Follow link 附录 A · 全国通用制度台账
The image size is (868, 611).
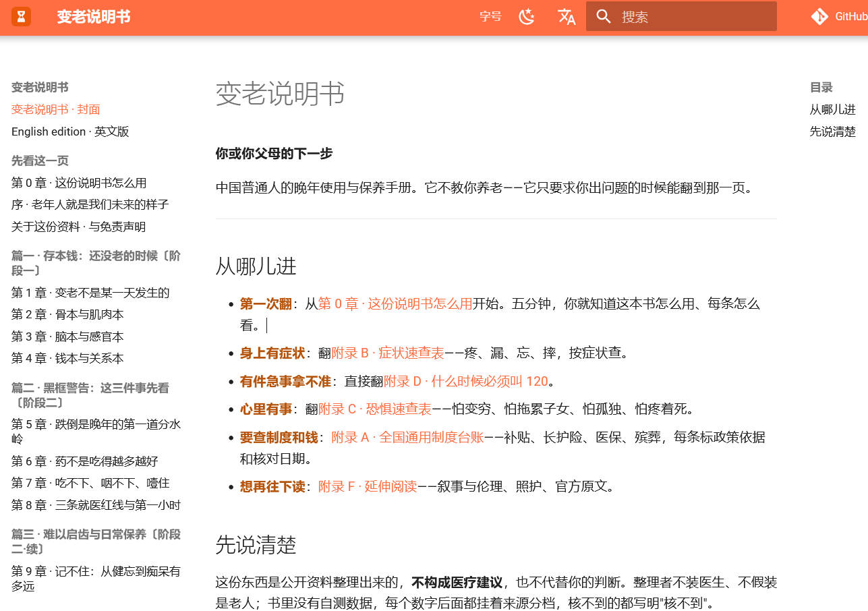point(407,437)
